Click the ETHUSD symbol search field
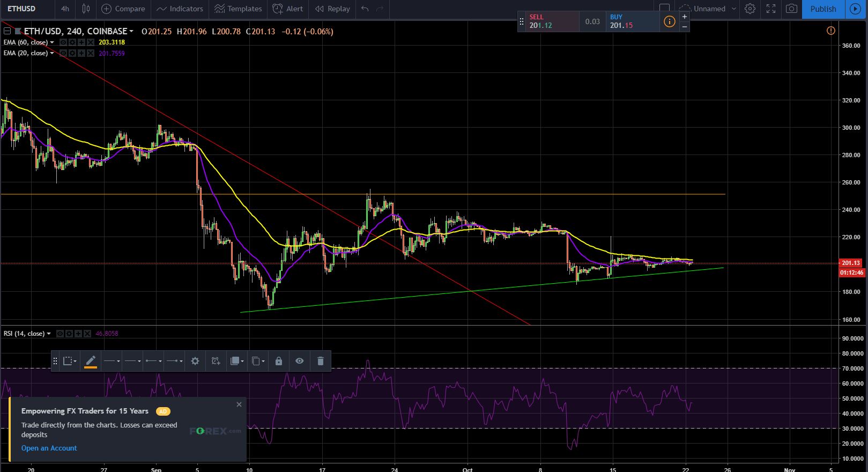 (x=27, y=9)
